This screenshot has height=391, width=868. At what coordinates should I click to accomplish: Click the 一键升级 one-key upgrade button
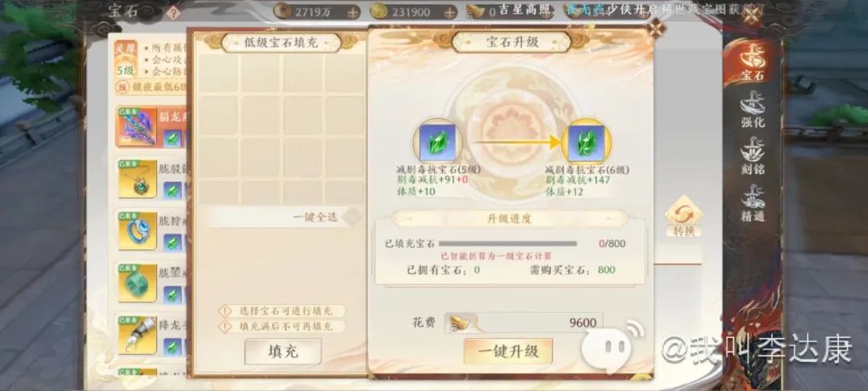click(508, 351)
